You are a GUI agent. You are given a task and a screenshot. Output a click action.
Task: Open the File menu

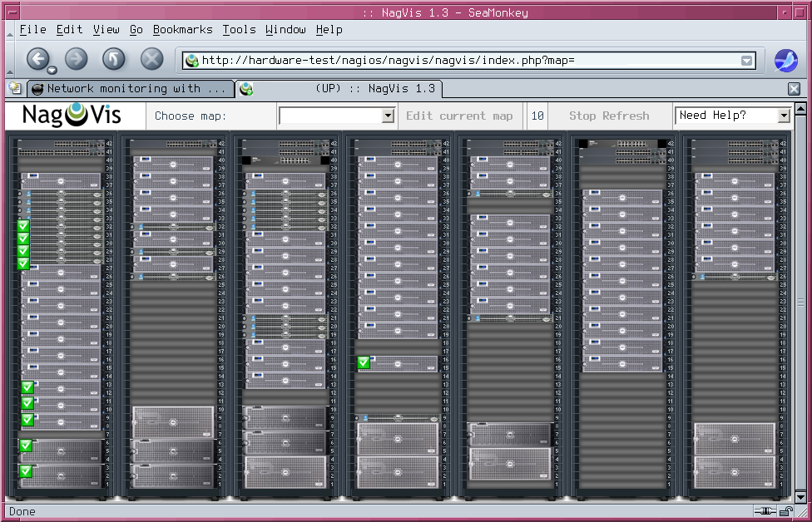click(x=32, y=29)
